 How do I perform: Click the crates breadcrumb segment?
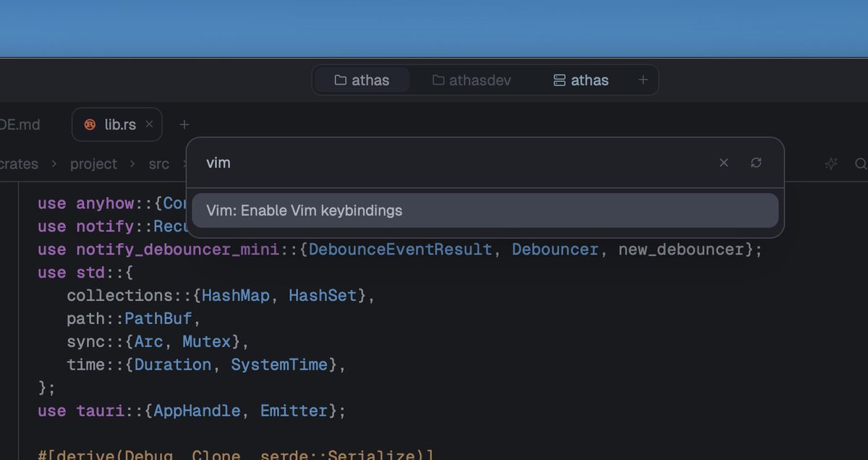point(20,164)
